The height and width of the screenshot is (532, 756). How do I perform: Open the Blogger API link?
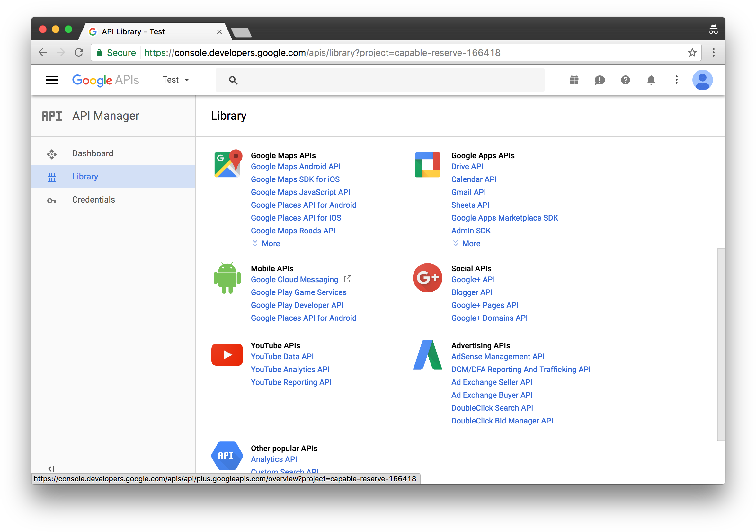[x=472, y=292]
